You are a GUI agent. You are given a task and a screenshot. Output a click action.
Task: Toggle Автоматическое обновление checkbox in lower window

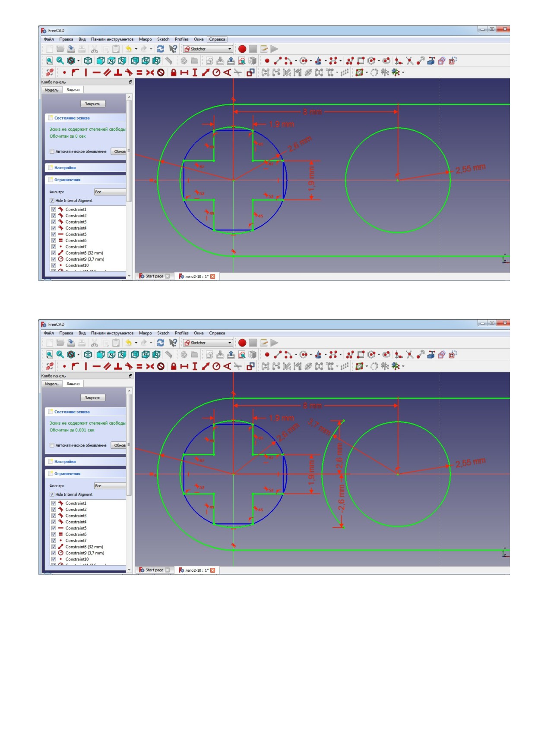(x=52, y=445)
